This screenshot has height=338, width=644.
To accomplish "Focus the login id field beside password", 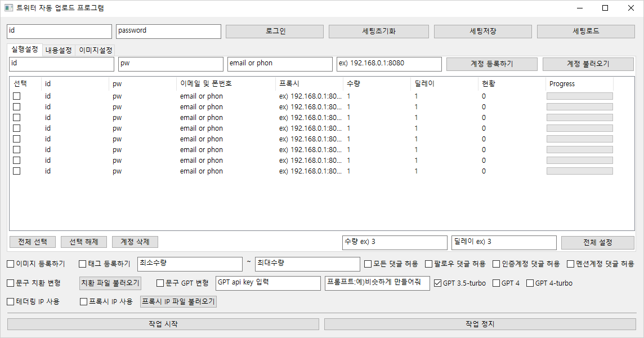I will tap(59, 32).
